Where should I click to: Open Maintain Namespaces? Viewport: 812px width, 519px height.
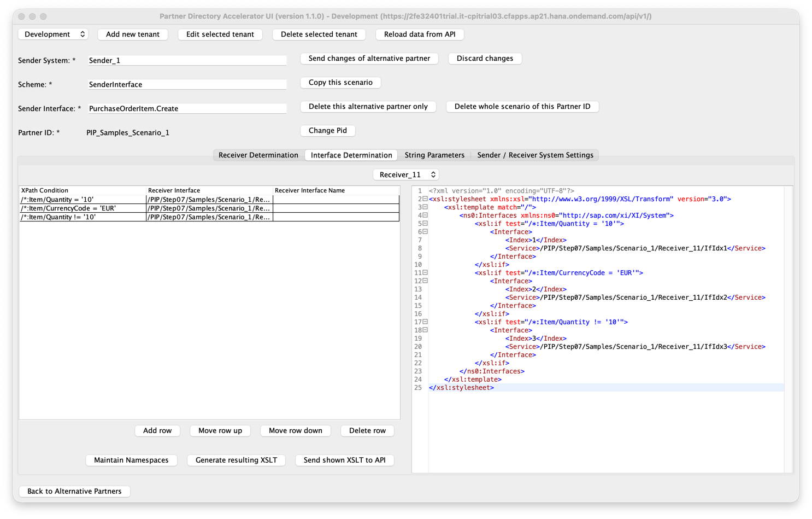(131, 460)
